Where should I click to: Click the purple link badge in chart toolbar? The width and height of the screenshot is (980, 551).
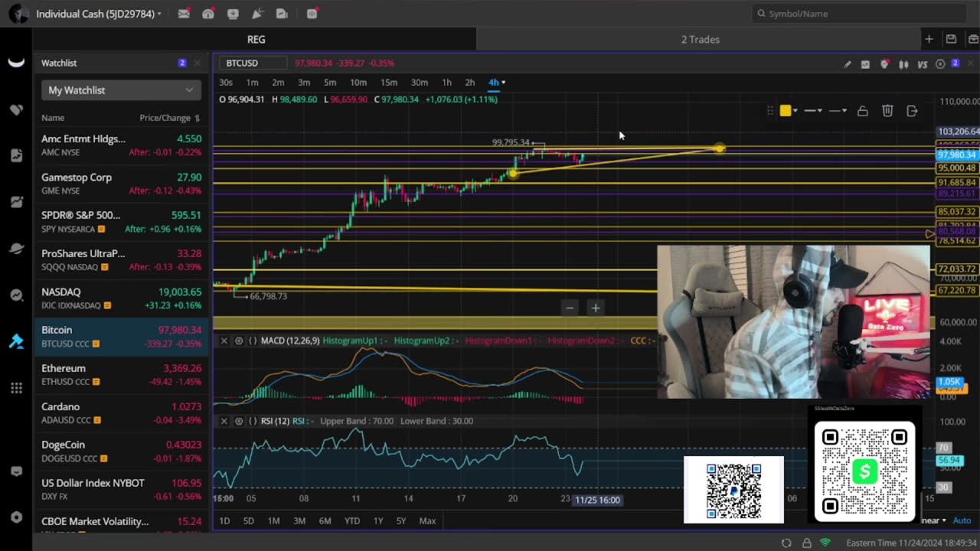[x=955, y=64]
